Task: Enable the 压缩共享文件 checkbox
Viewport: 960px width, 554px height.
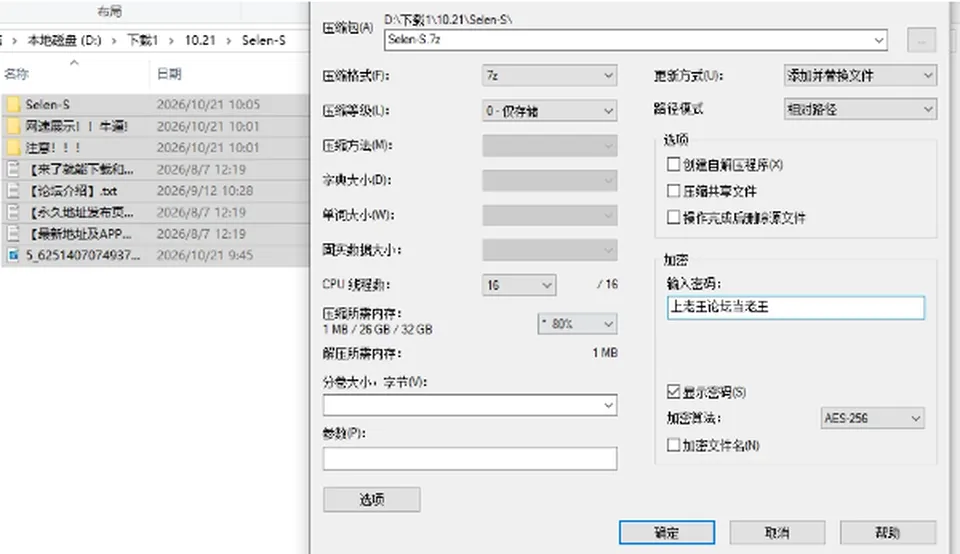Action: coord(673,191)
